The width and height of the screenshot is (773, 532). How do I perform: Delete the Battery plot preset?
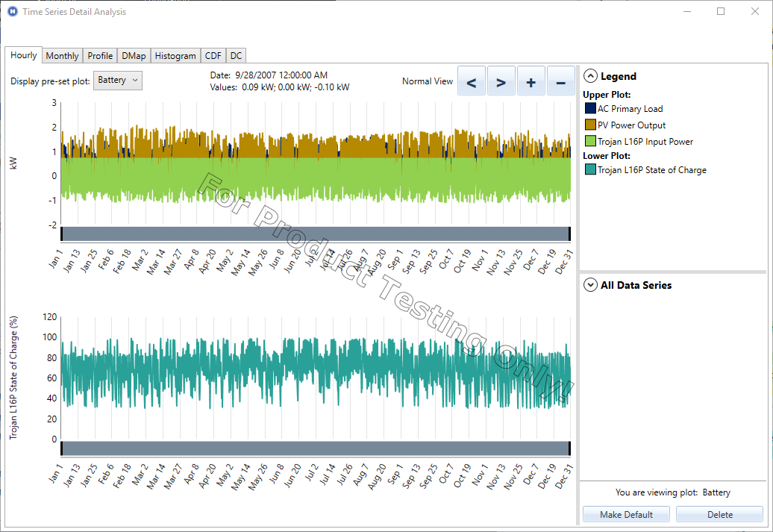(x=719, y=514)
